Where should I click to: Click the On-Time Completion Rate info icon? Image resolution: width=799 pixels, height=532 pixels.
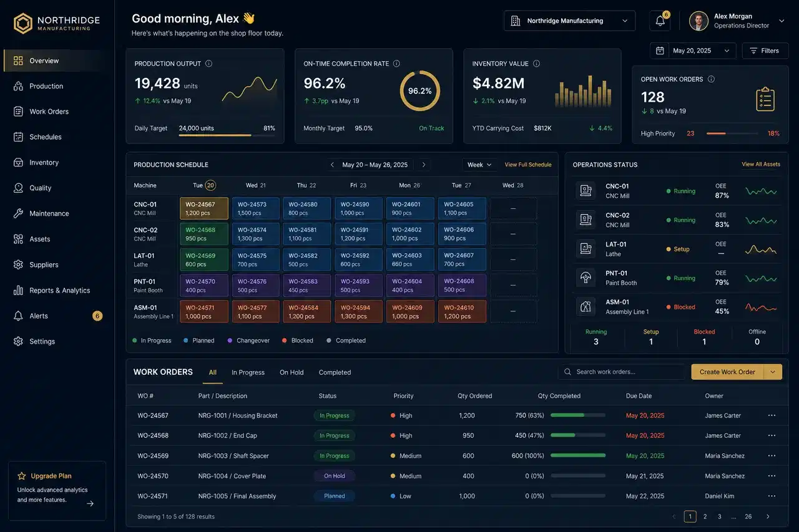[x=396, y=64]
